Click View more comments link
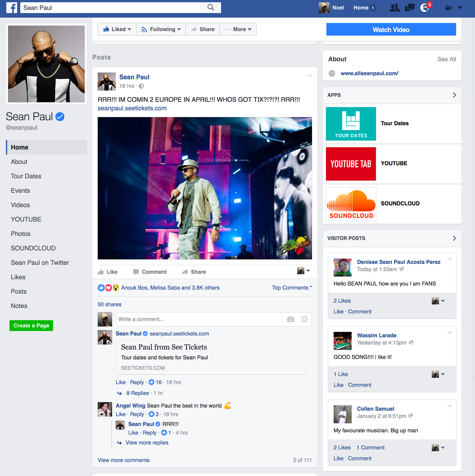 click(x=123, y=460)
